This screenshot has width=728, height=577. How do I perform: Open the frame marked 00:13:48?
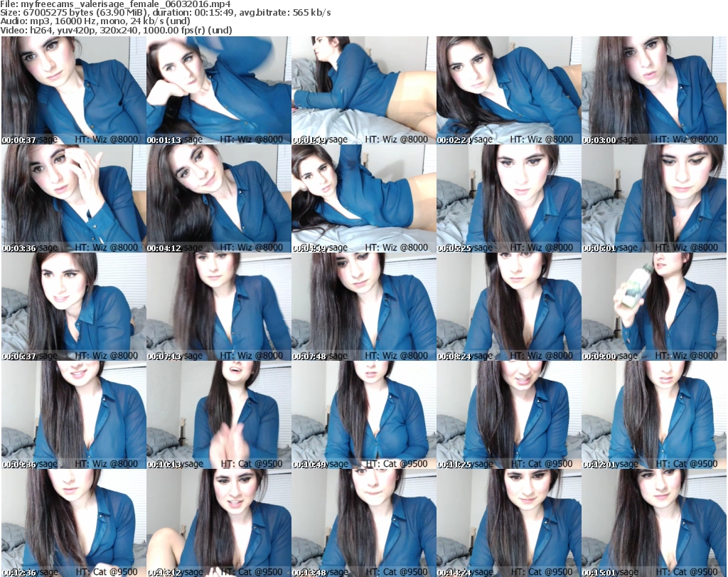click(363, 523)
